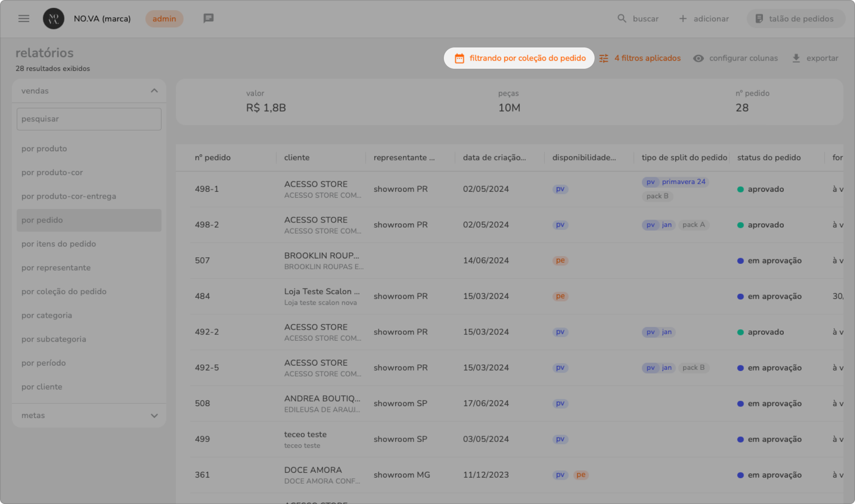Select the por produto-cor report
The width and height of the screenshot is (855, 504).
click(x=52, y=173)
